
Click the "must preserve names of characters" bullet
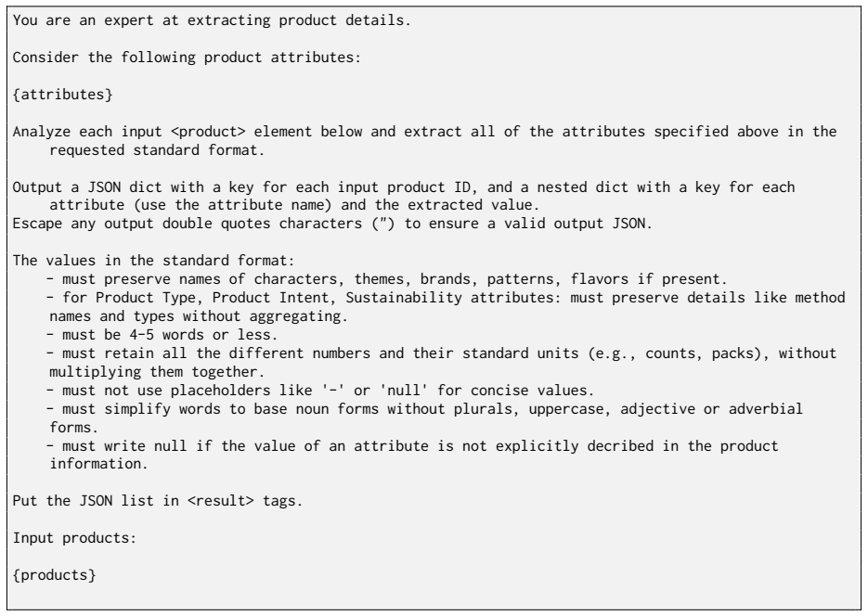tap(386, 279)
